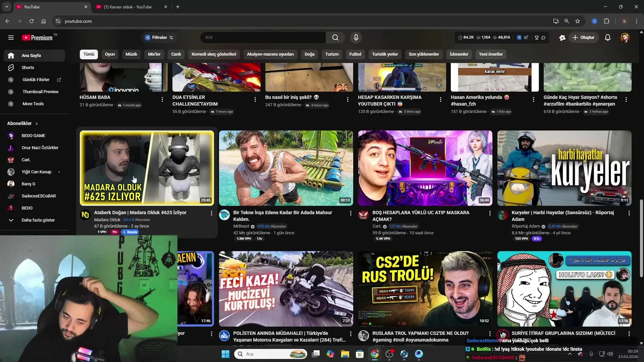Open the hamburger guide menu

point(11,38)
